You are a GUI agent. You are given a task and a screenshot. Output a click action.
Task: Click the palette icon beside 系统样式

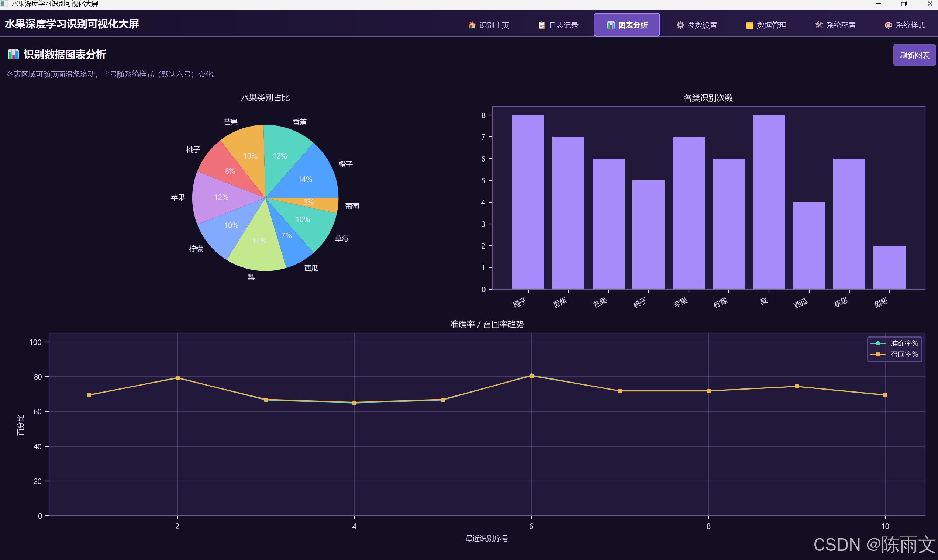(x=888, y=25)
